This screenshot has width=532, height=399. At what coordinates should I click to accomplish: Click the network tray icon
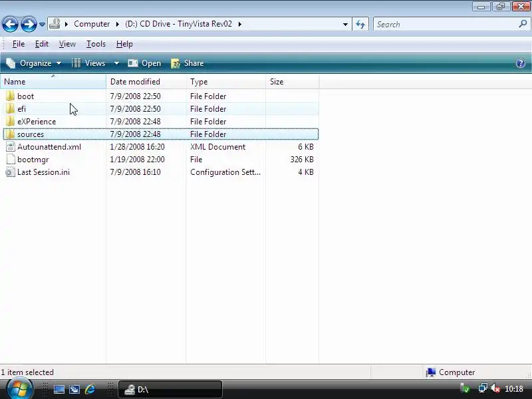click(483, 388)
